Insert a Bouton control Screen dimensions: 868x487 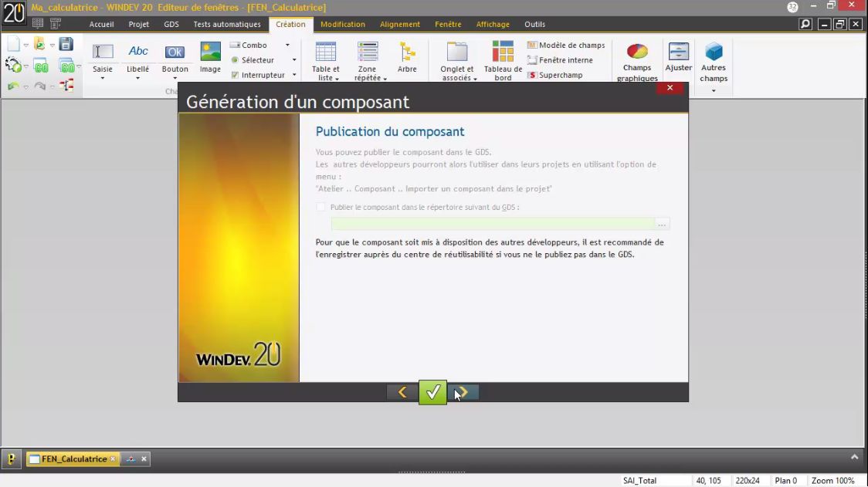175,58
